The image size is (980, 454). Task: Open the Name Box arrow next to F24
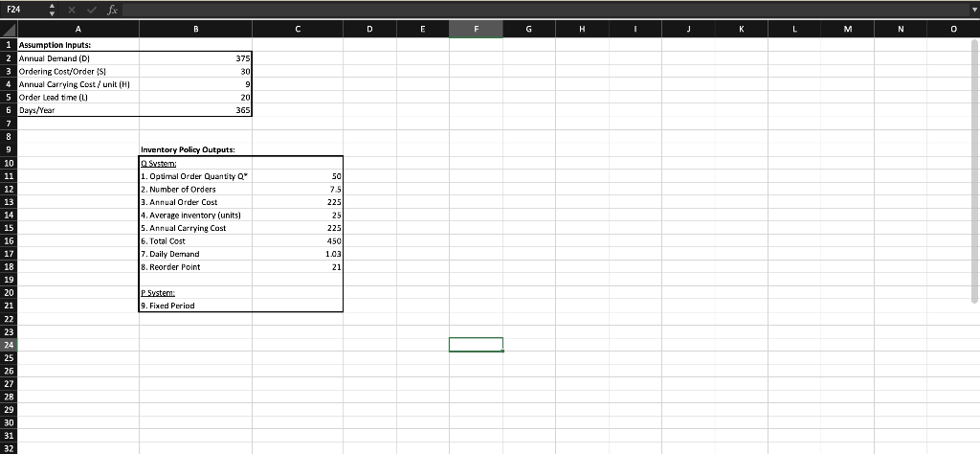53,10
